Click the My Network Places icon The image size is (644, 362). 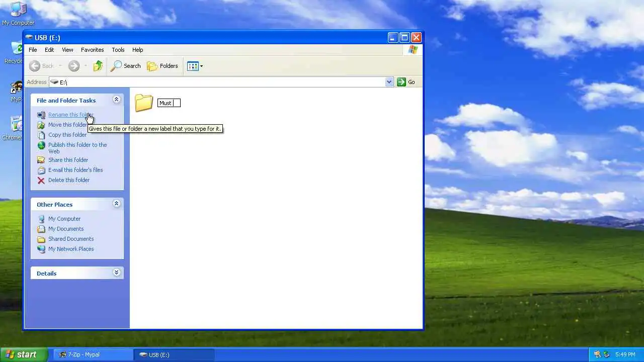pyautogui.click(x=41, y=249)
